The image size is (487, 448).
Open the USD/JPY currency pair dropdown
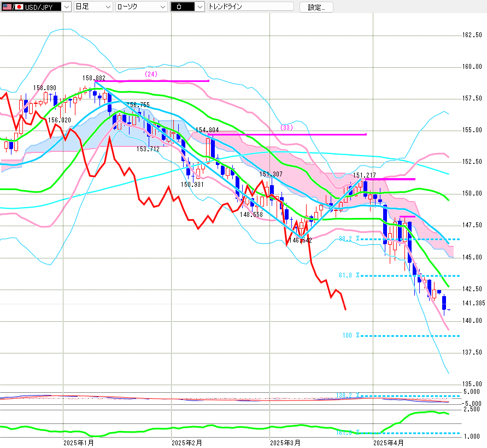pos(36,7)
